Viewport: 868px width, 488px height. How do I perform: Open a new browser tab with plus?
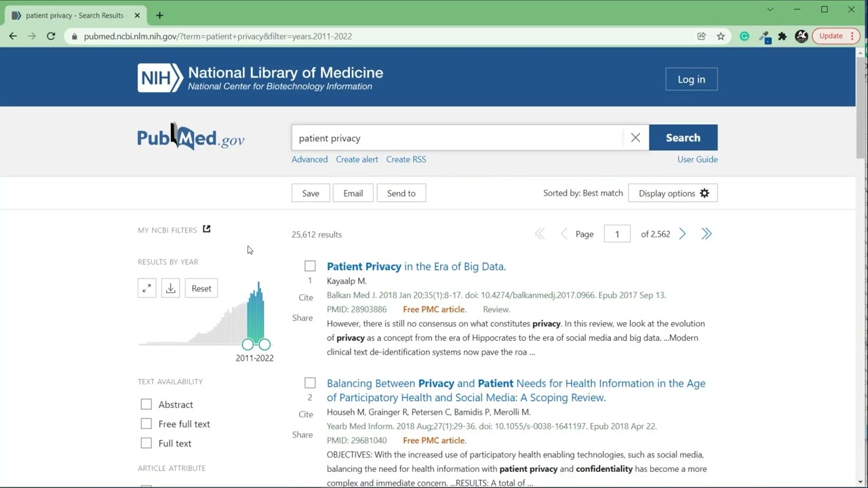tap(159, 15)
